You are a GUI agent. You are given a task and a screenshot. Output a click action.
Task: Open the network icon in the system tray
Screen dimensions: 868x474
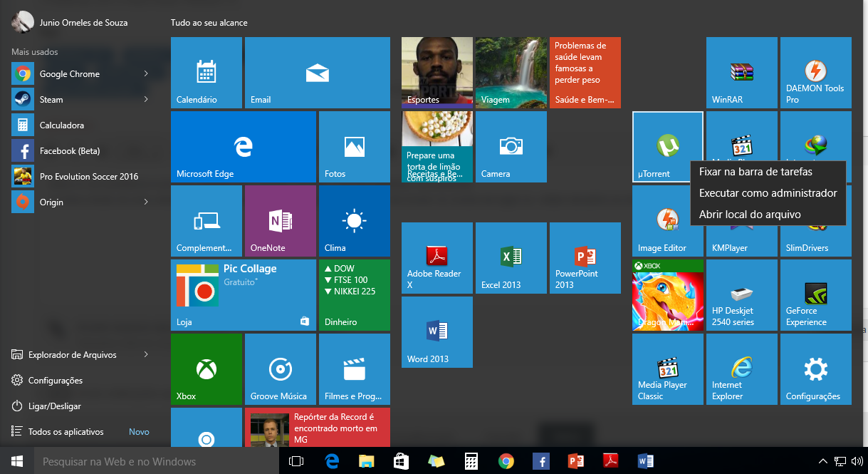point(840,461)
